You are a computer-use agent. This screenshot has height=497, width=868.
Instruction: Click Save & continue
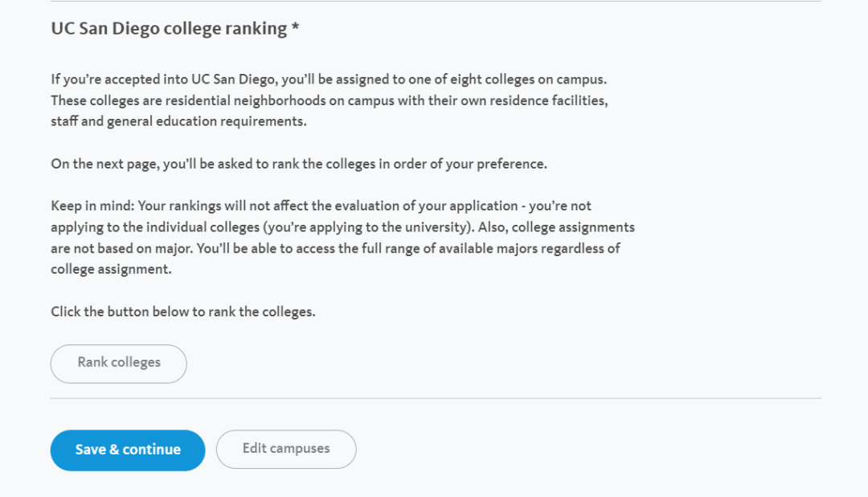(x=128, y=450)
